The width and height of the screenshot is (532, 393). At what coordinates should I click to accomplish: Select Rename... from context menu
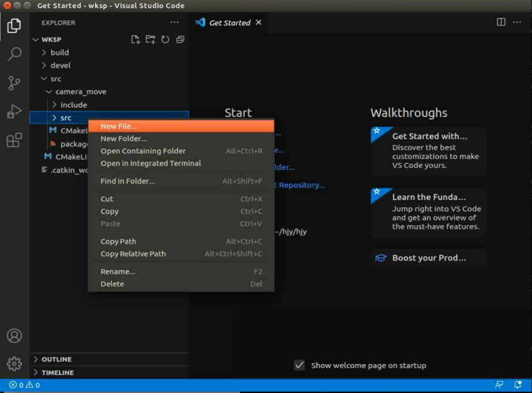click(181, 271)
